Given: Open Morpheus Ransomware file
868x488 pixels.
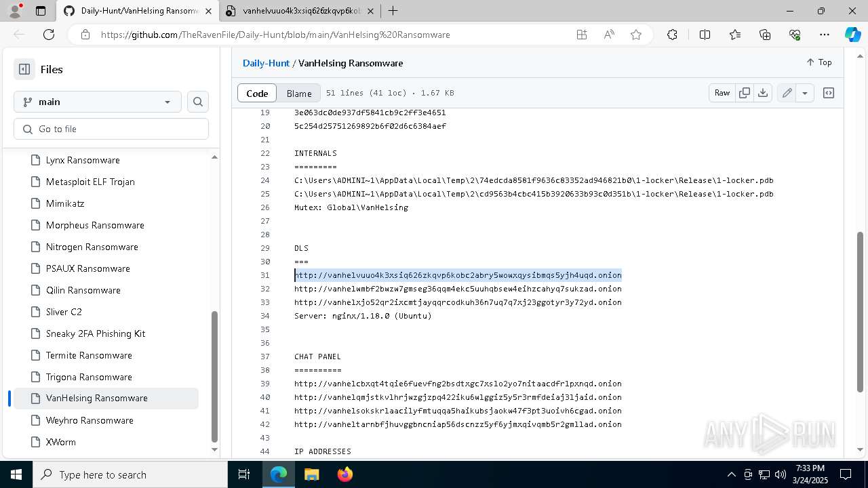Looking at the screenshot, I should click(95, 225).
